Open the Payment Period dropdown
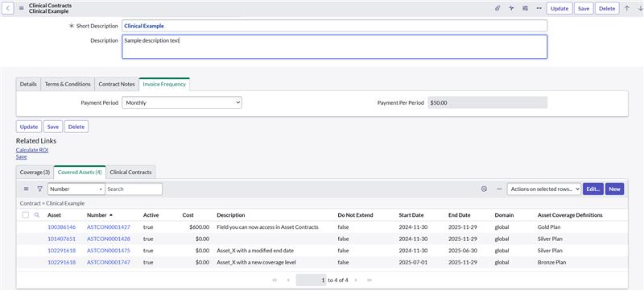This screenshot has width=644, height=291. pos(182,102)
